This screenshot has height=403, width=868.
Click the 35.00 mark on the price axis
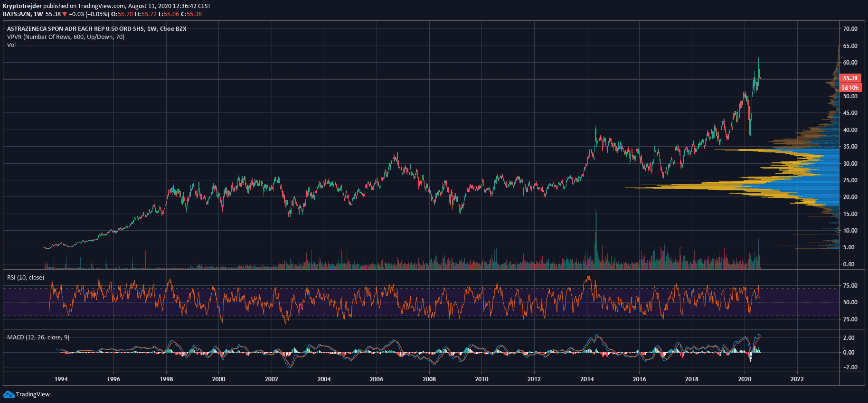[850, 147]
